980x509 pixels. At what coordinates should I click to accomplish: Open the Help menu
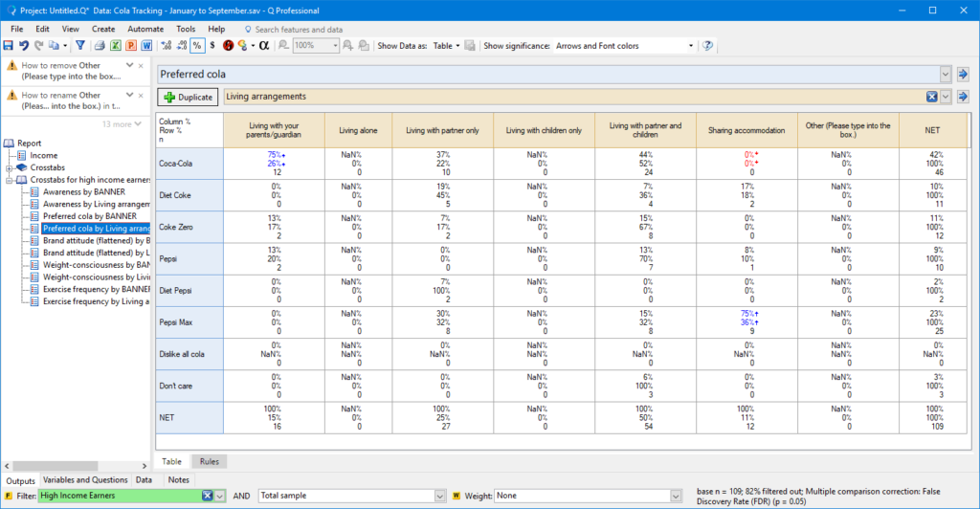(x=216, y=30)
